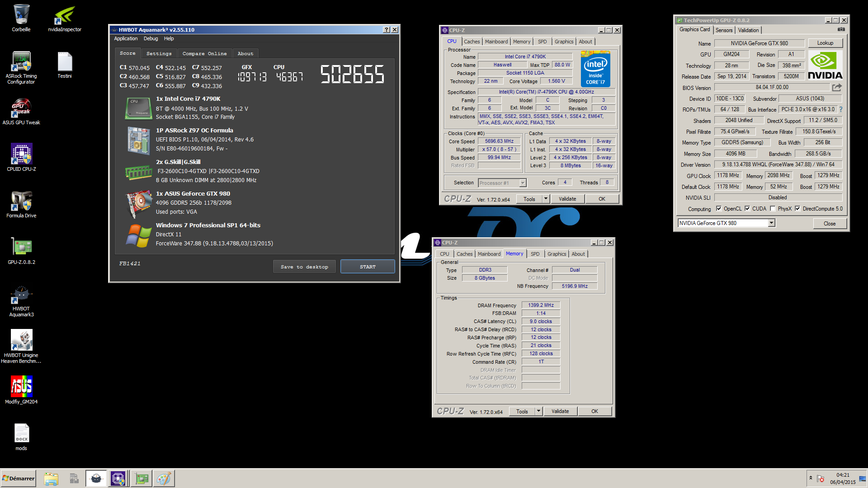Click the Lookup button in GPU-Z
The image size is (868, 488).
tap(825, 43)
